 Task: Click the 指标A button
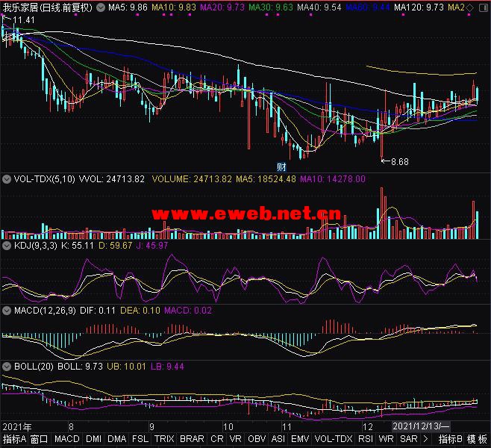pos(14,440)
